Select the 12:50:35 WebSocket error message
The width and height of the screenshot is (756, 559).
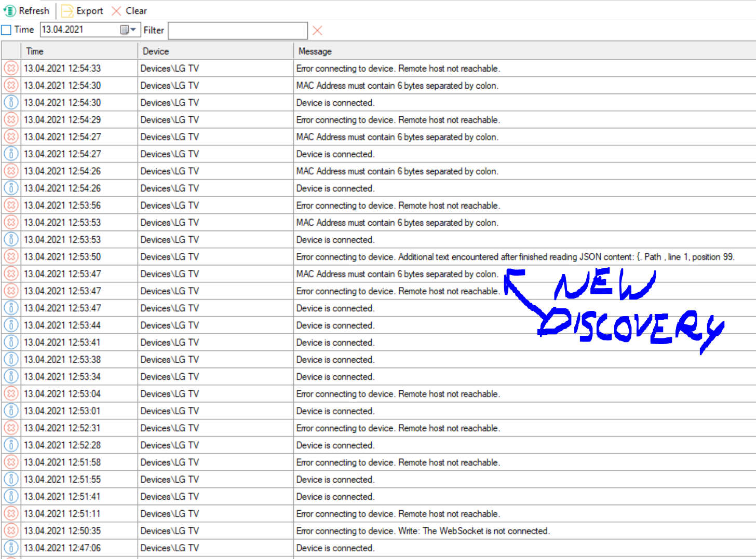pyautogui.click(x=423, y=531)
